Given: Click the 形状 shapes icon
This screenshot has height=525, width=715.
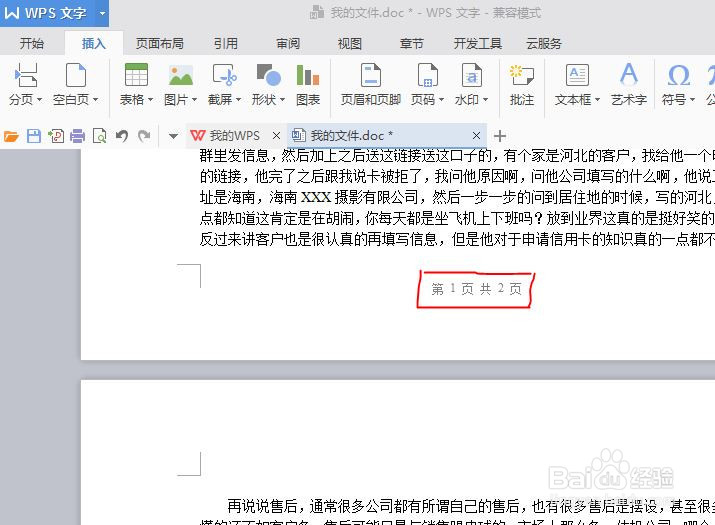Looking at the screenshot, I should tap(269, 75).
